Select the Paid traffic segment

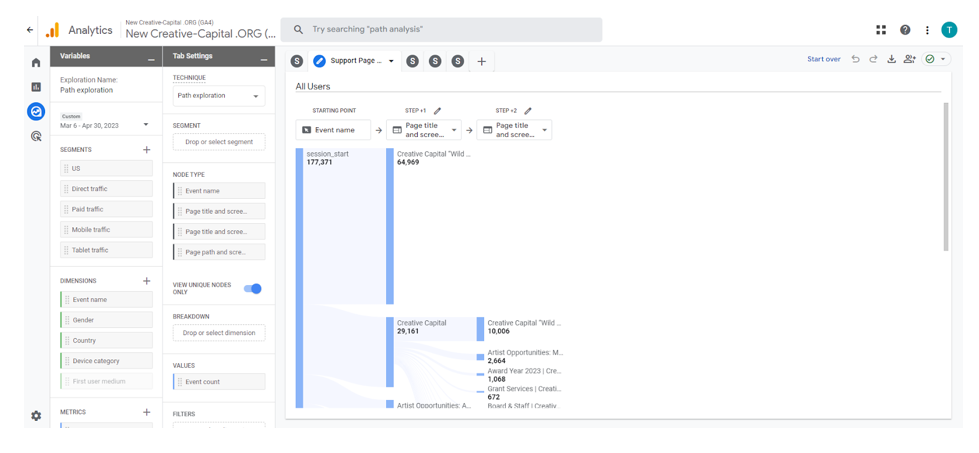pos(106,209)
